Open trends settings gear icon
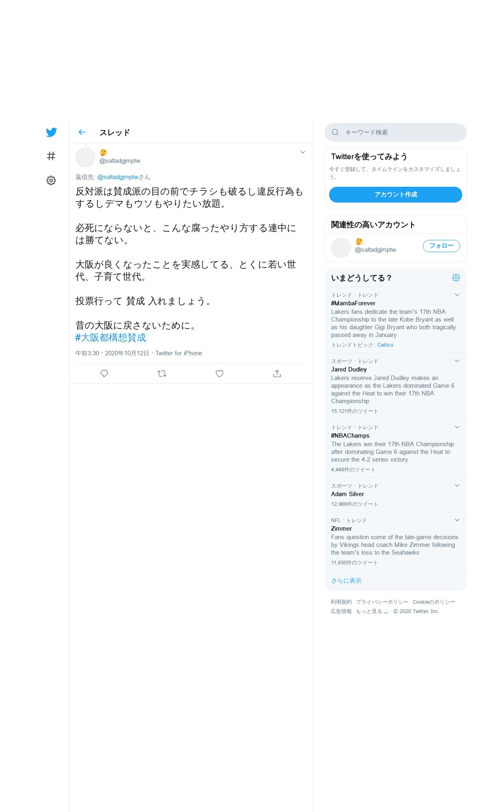The height and width of the screenshot is (812, 504). [456, 278]
